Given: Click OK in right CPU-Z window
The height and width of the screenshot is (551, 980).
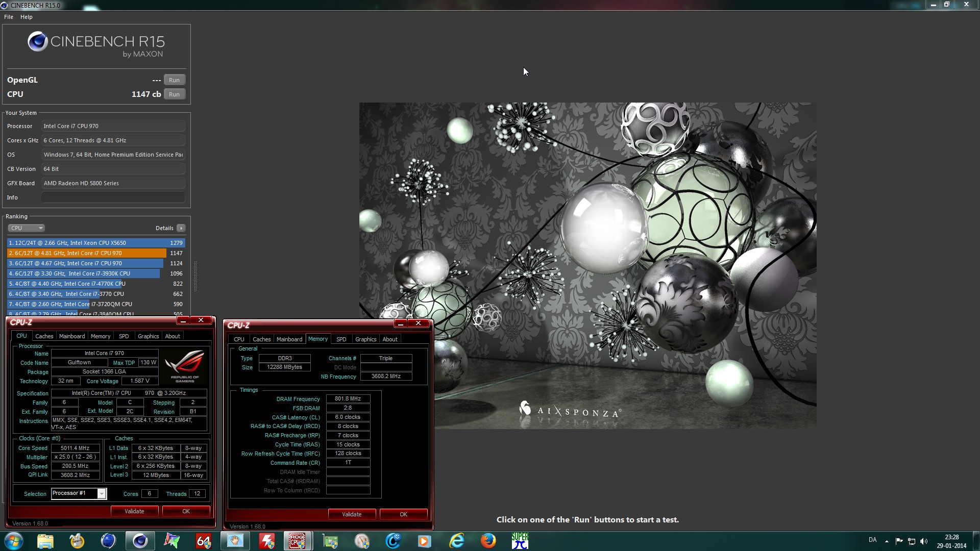Looking at the screenshot, I should click(404, 514).
